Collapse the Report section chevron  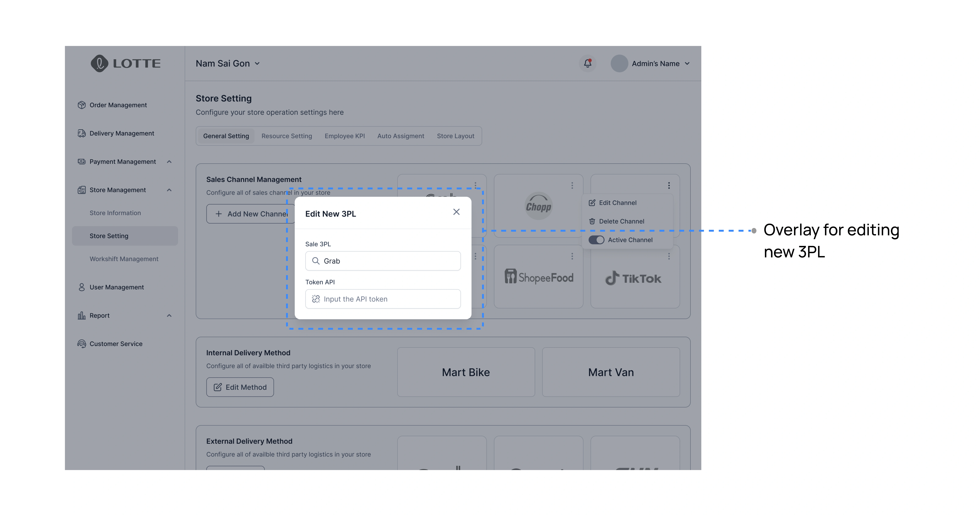tap(169, 315)
